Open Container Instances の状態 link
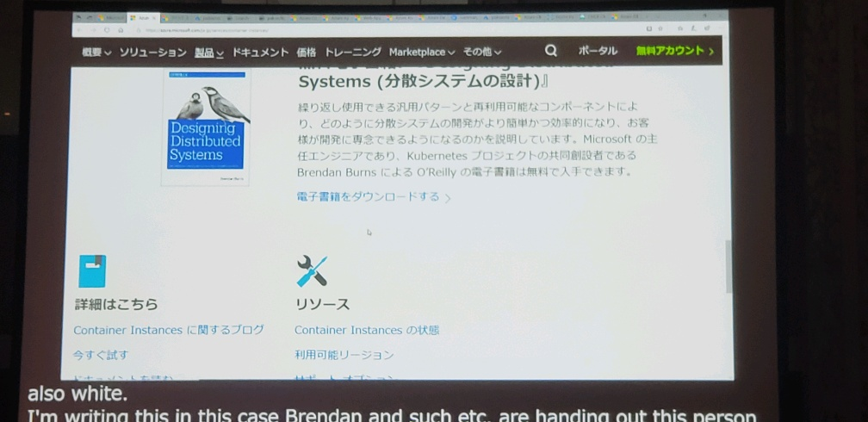This screenshot has width=868, height=422. click(367, 330)
